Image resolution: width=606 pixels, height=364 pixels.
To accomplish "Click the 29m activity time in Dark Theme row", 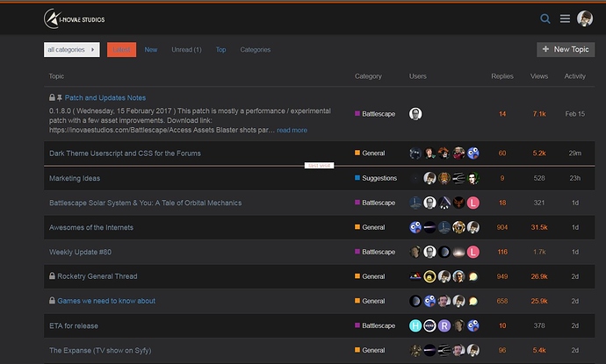I will (x=574, y=153).
